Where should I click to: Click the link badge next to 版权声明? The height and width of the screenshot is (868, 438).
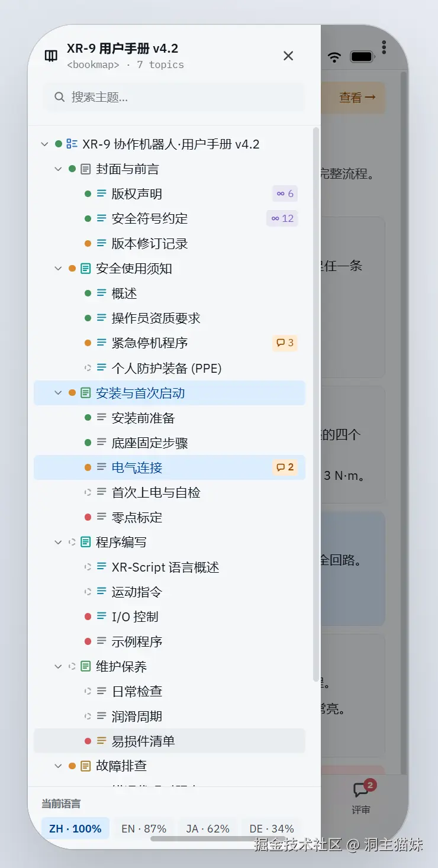pyautogui.click(x=285, y=193)
